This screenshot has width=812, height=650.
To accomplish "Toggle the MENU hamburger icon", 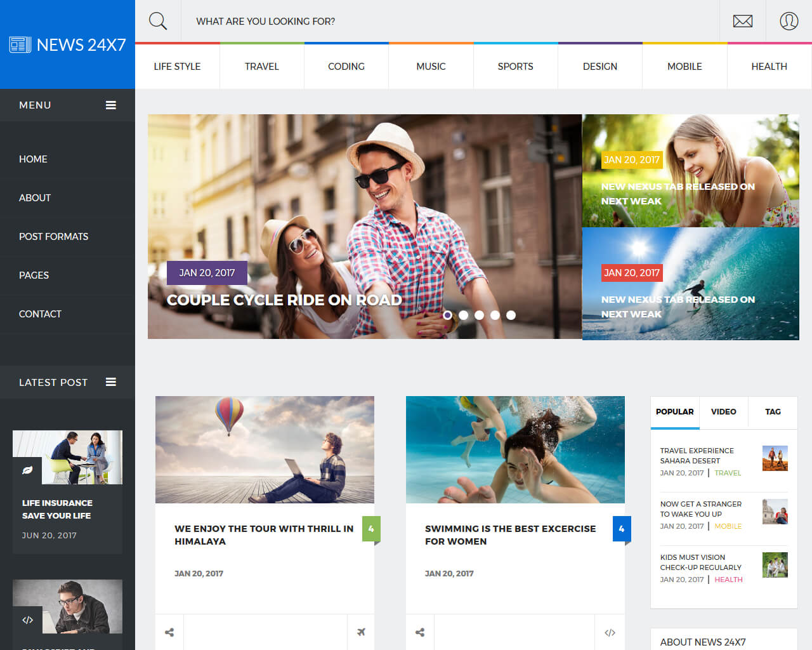I will 111,105.
